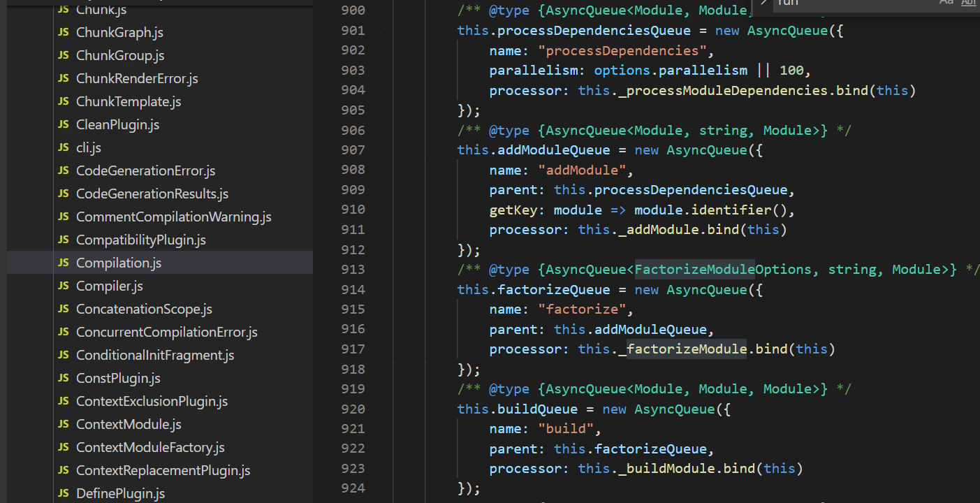The width and height of the screenshot is (980, 503).
Task: Toggle Match Whole Word in find widget
Action: click(x=969, y=2)
